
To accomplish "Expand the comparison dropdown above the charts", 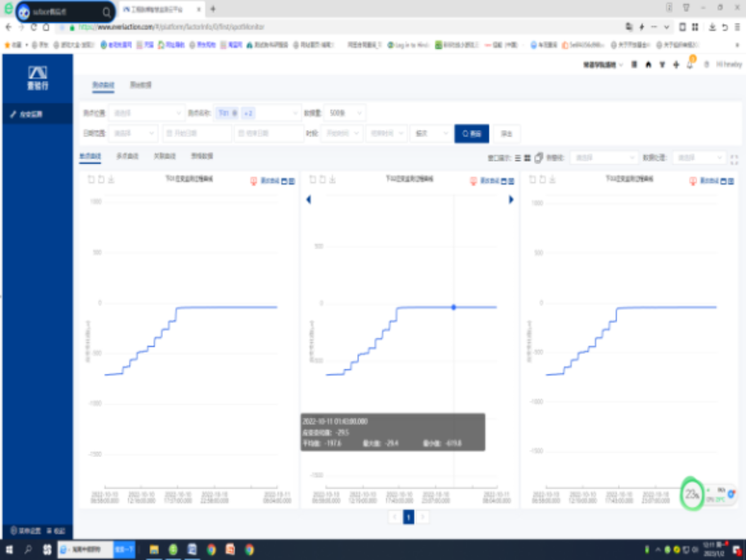I will (x=604, y=157).
